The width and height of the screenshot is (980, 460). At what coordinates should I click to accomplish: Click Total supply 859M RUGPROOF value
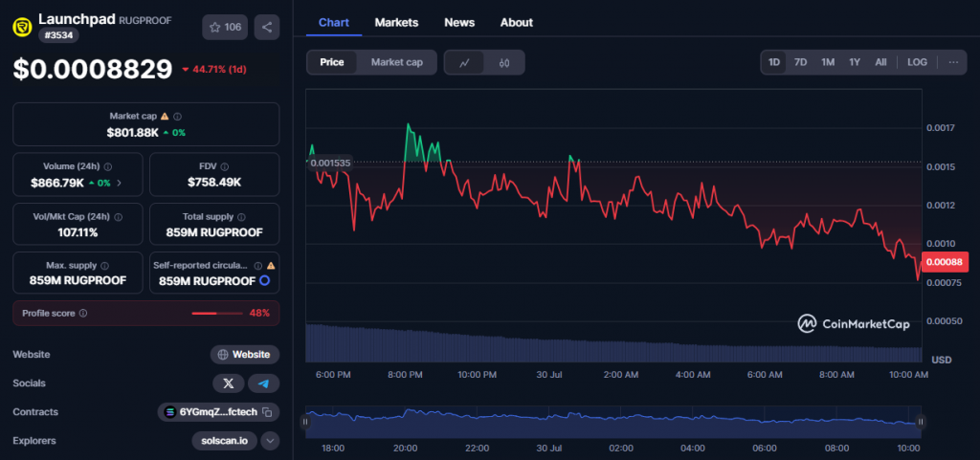click(214, 232)
